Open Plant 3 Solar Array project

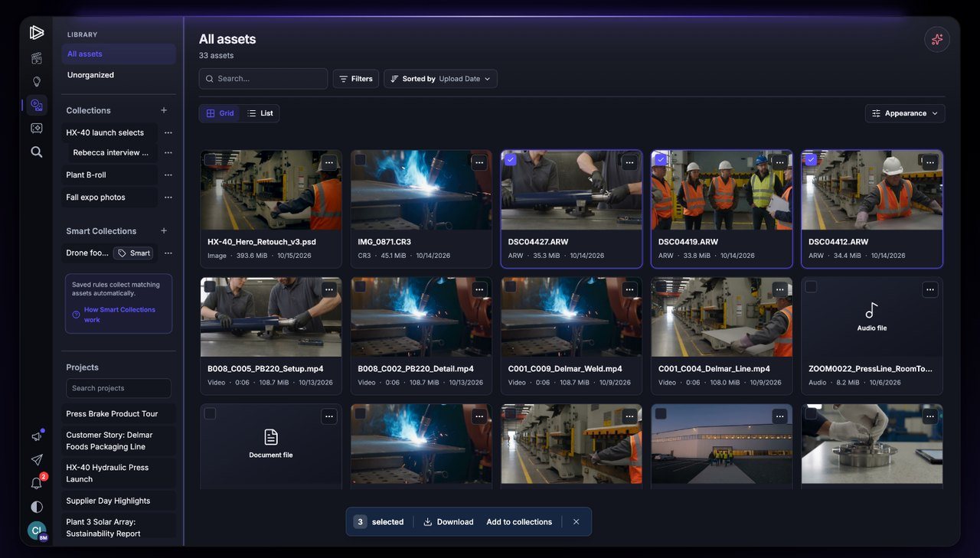tap(119, 527)
